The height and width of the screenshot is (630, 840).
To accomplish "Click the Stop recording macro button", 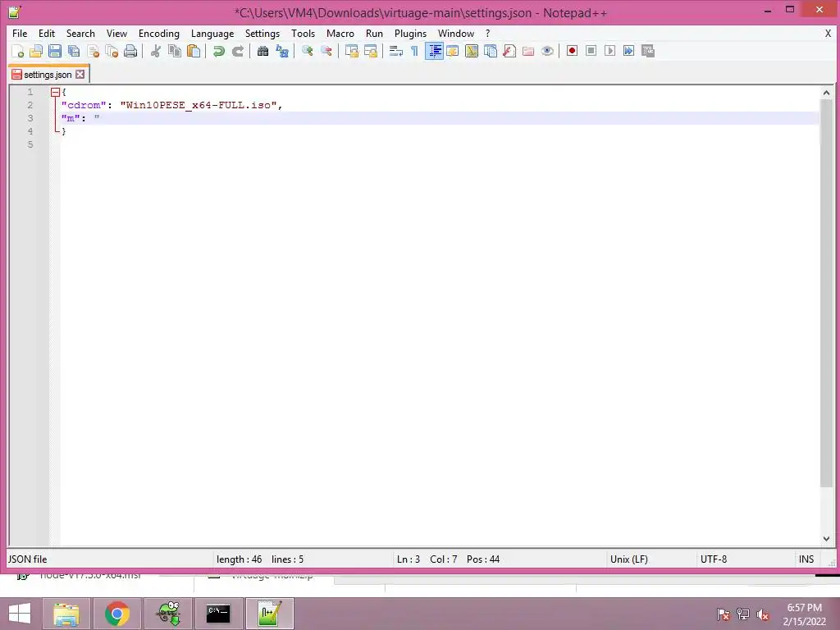I will (x=591, y=51).
